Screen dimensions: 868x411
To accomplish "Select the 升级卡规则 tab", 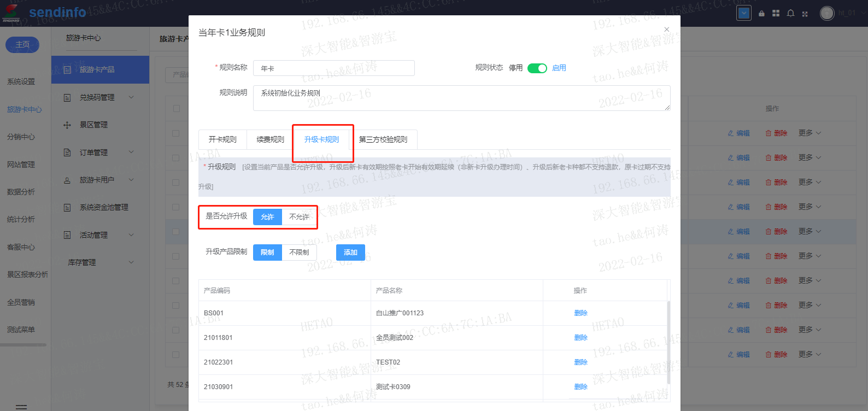I will point(321,139).
